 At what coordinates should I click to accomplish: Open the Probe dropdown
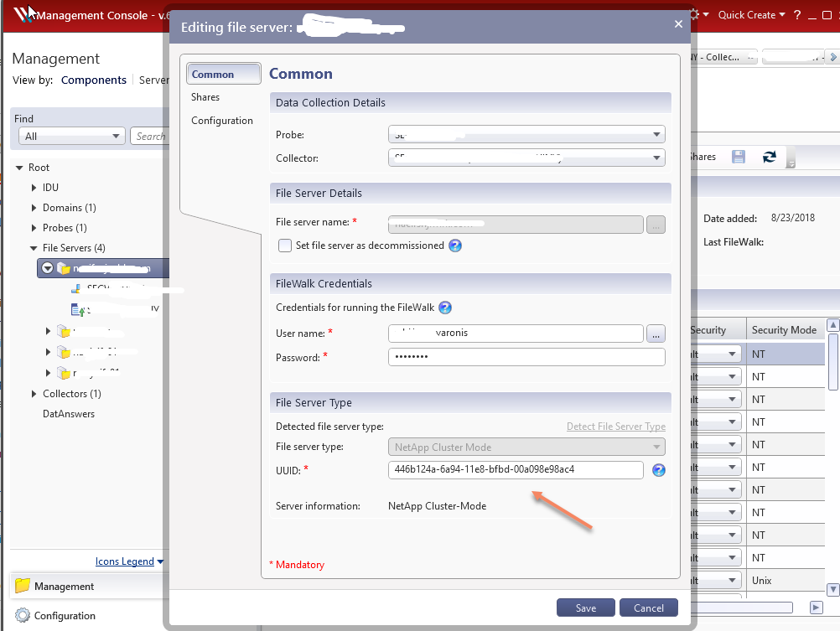526,134
